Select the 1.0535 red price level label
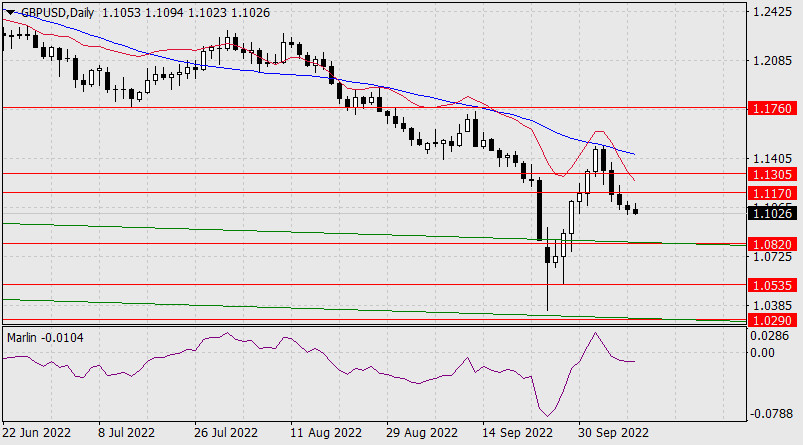This screenshot has width=803, height=445. (x=772, y=285)
